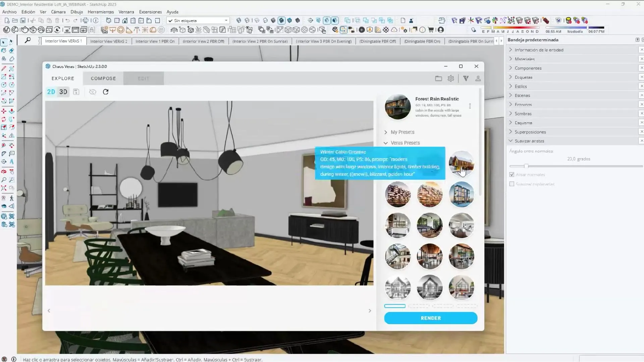The height and width of the screenshot is (362, 644).
Task: Select the Eraser tool
Action: [11, 50]
